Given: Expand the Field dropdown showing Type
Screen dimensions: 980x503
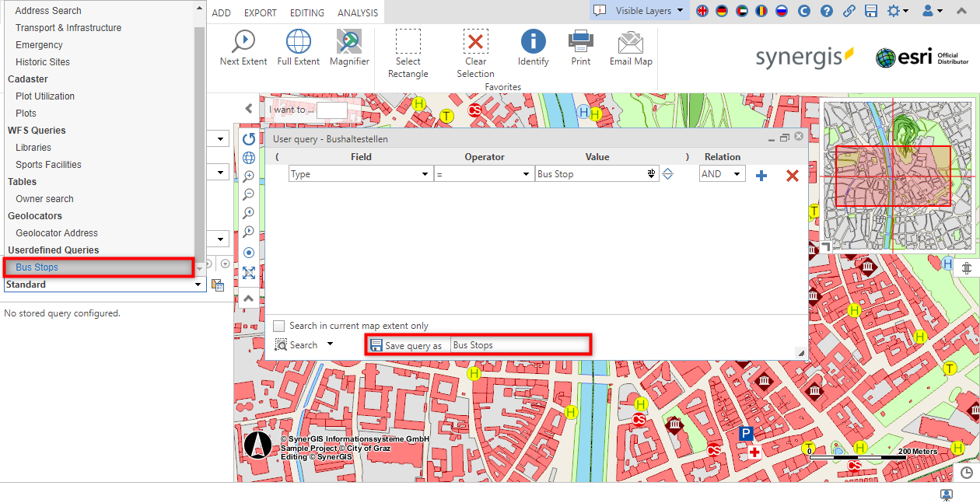Looking at the screenshot, I should [x=425, y=173].
